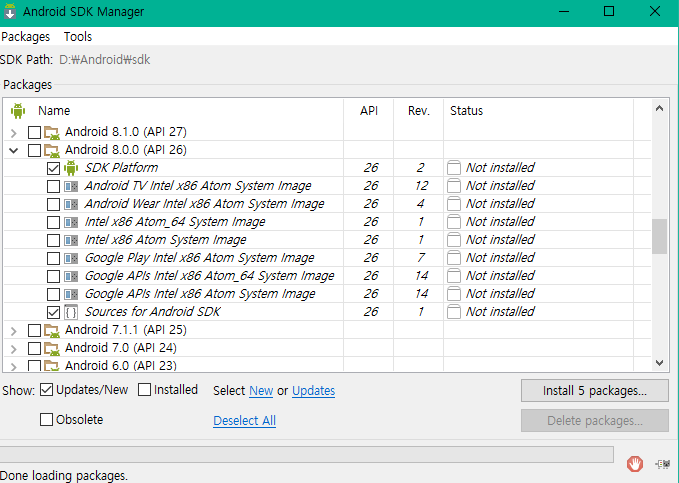679x483 pixels.
Task: Click the scrollbar up arrow
Action: click(660, 108)
